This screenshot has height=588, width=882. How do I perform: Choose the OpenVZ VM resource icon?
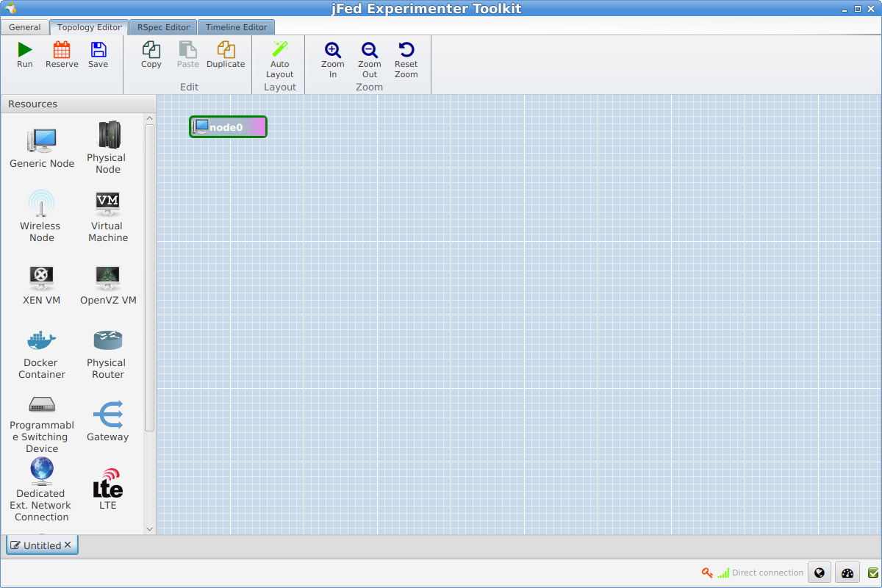[x=108, y=277]
